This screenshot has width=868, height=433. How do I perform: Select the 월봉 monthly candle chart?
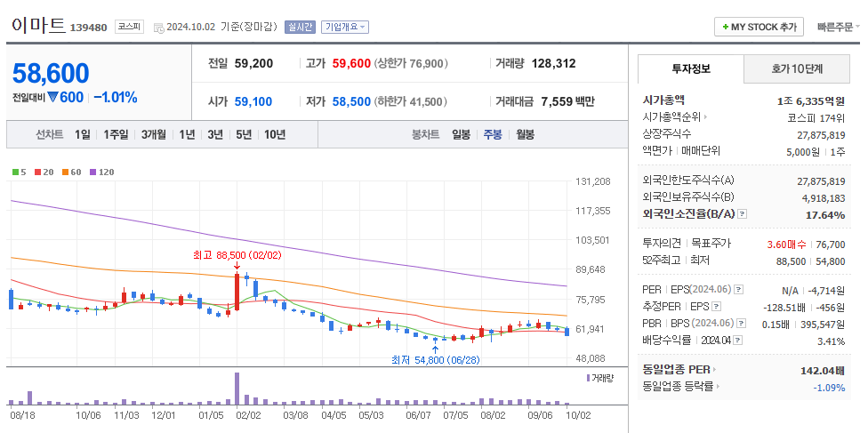click(x=525, y=134)
